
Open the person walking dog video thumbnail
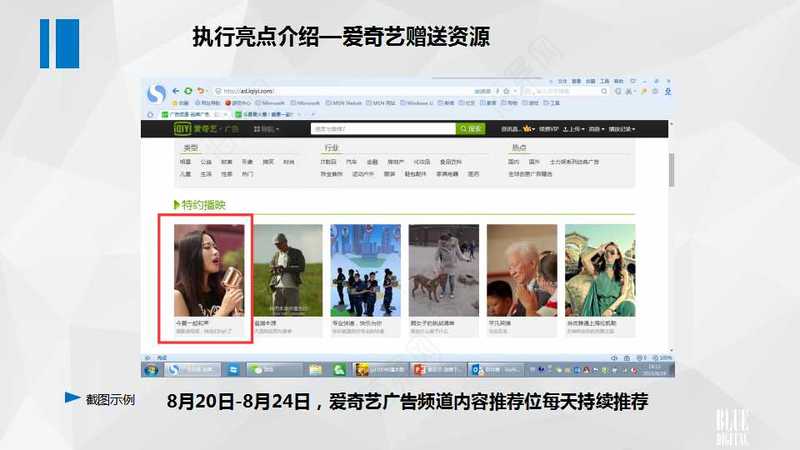[444, 270]
